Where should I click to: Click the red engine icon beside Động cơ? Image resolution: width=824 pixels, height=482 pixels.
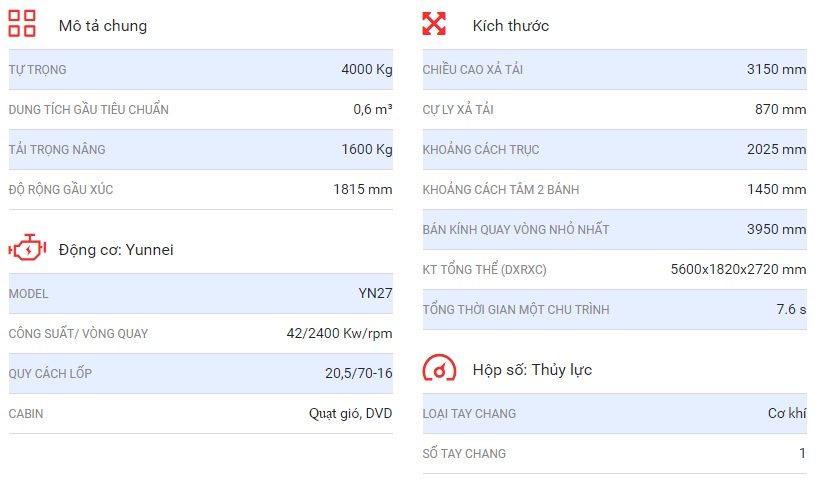point(27,248)
